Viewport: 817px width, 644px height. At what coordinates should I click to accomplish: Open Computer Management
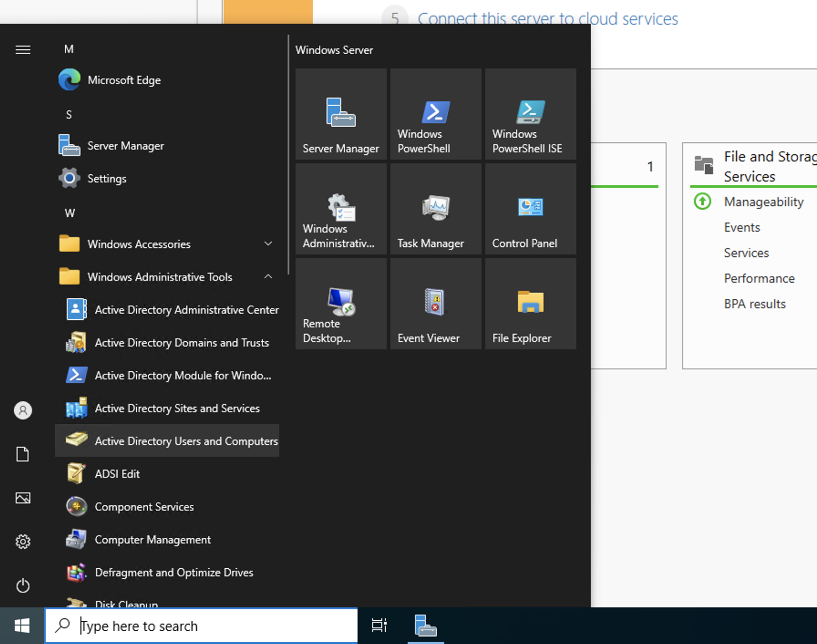click(x=167, y=540)
